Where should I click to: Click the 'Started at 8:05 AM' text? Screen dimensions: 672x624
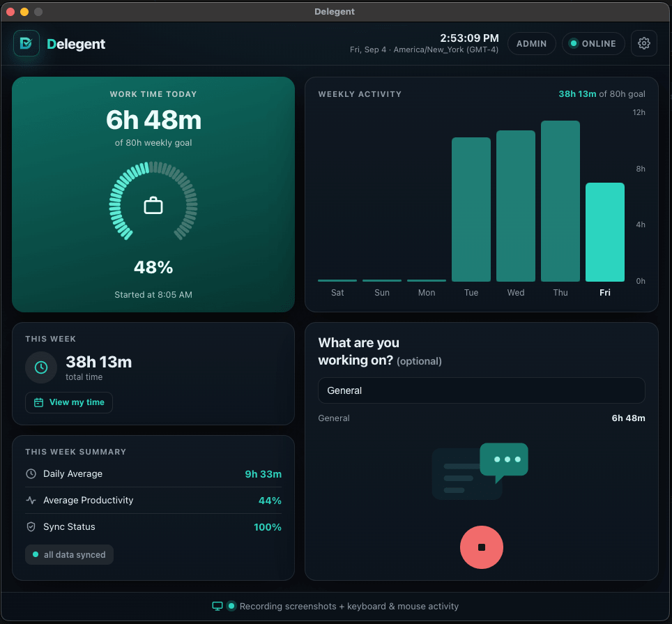[153, 295]
